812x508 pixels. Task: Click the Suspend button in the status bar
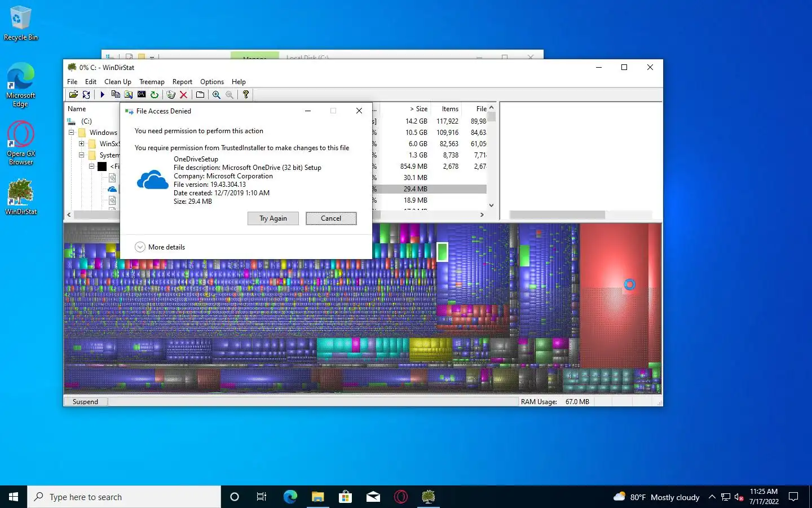coord(85,402)
